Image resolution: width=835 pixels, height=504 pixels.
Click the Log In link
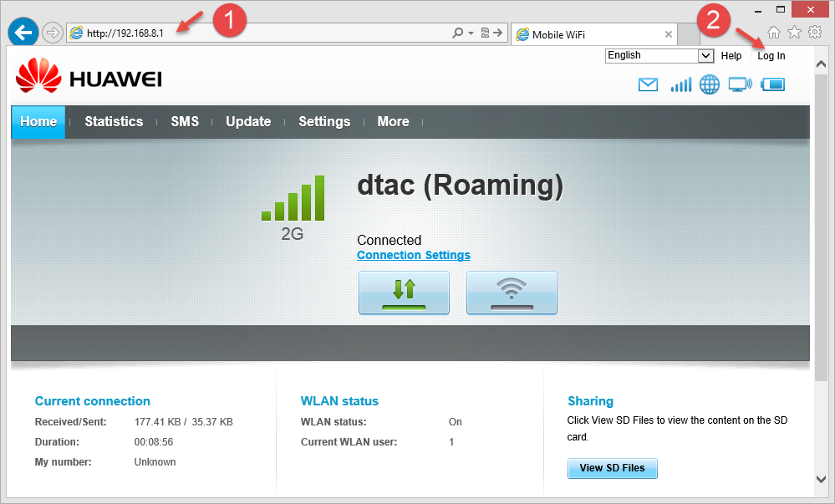pos(771,56)
